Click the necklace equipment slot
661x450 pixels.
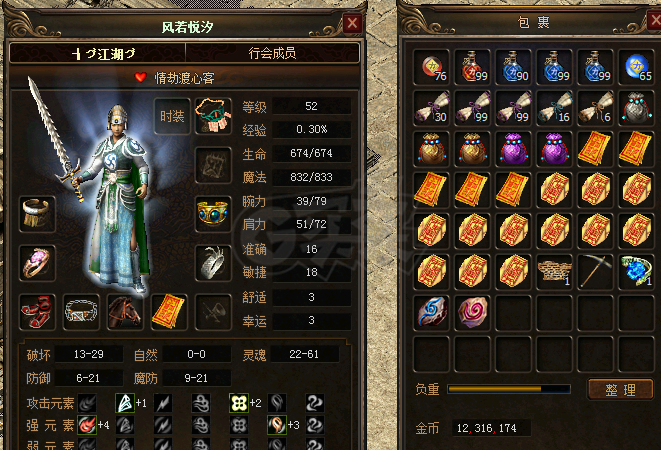point(213,116)
